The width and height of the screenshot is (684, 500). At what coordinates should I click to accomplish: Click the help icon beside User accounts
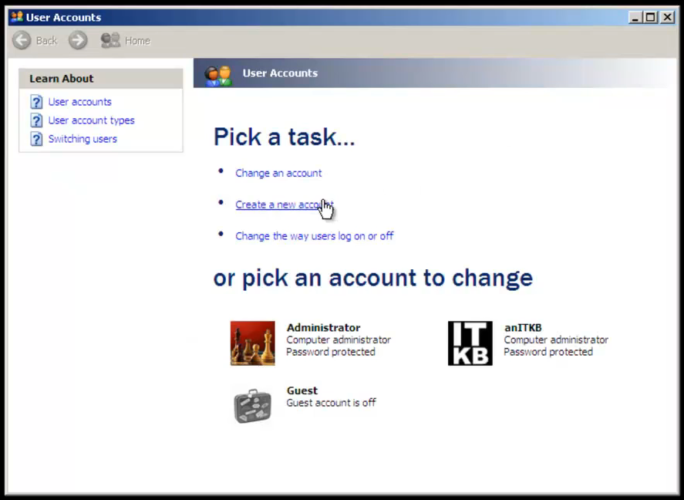tap(37, 102)
